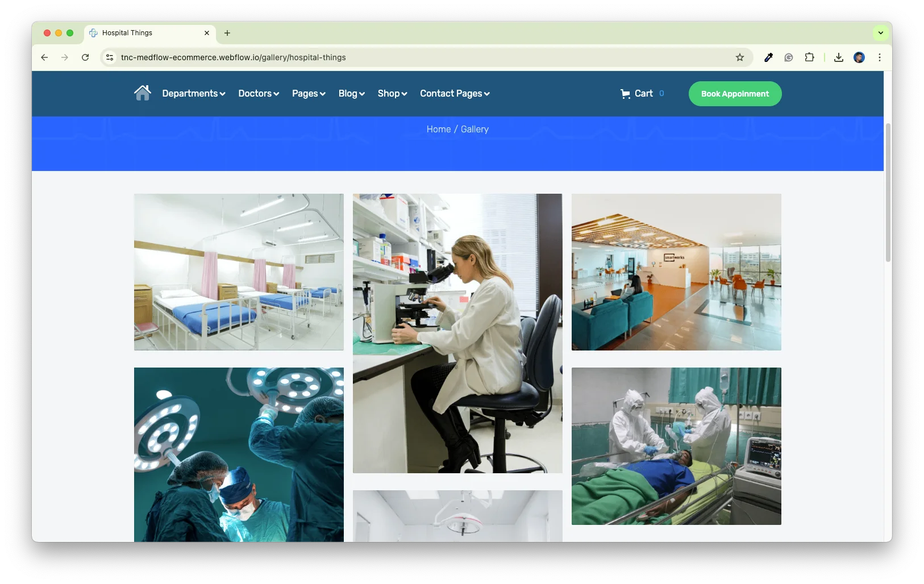The height and width of the screenshot is (584, 924).
Task: Open the Contact Pages dropdown
Action: coord(455,94)
